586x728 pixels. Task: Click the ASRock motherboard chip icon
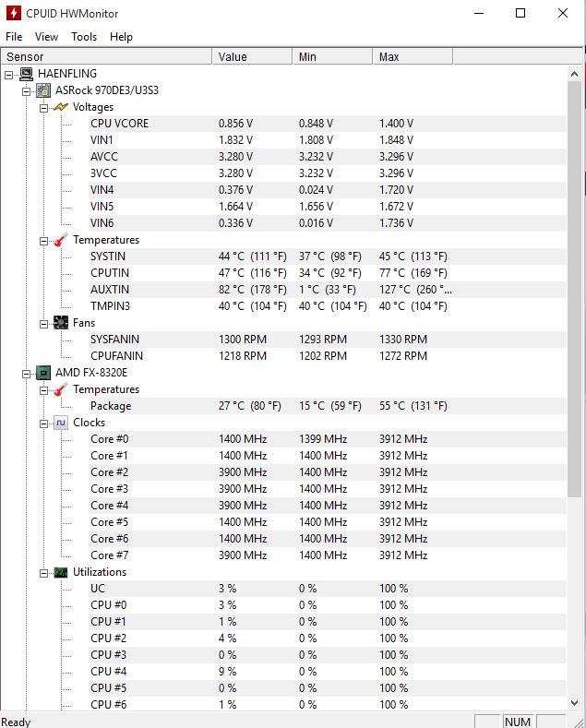click(43, 90)
